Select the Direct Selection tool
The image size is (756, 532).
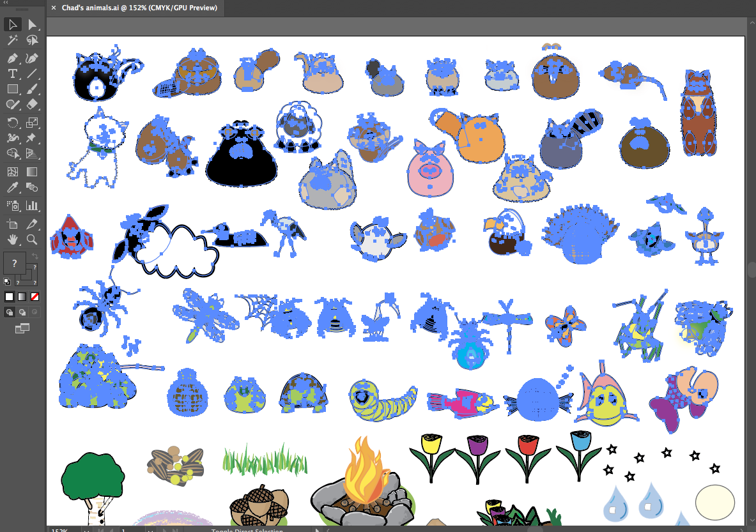[x=34, y=24]
